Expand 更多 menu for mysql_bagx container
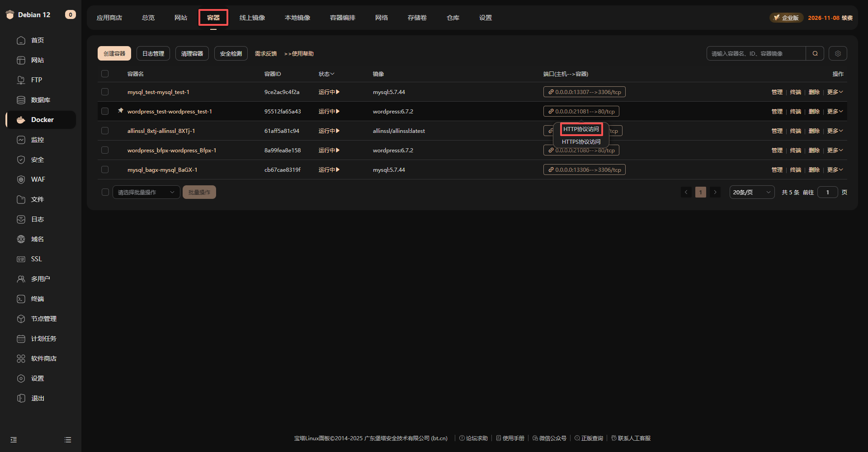868x452 pixels. [835, 169]
